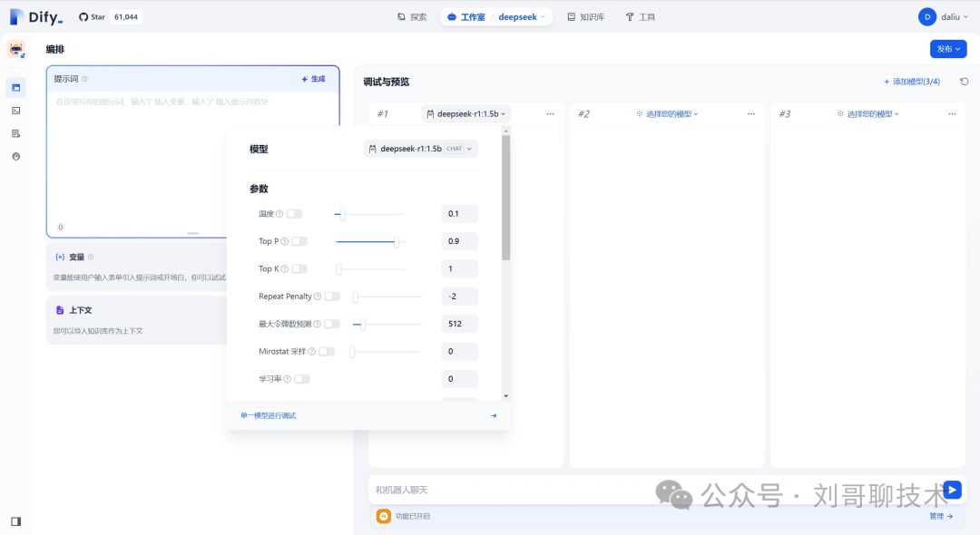Toggle the 最大令牌数预测 switch
The image size is (980, 535).
332,324
